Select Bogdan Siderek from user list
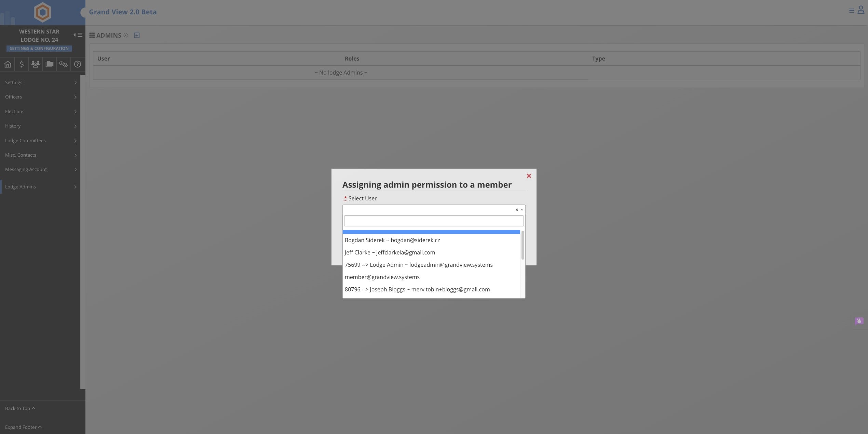868x434 pixels. [431, 240]
